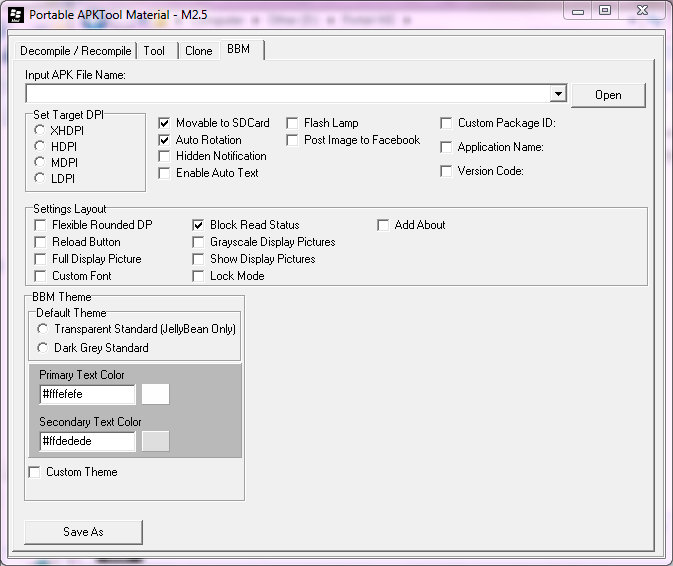Image resolution: width=673 pixels, height=566 pixels.
Task: Open the Primary Text Color swatch
Action: pos(155,394)
